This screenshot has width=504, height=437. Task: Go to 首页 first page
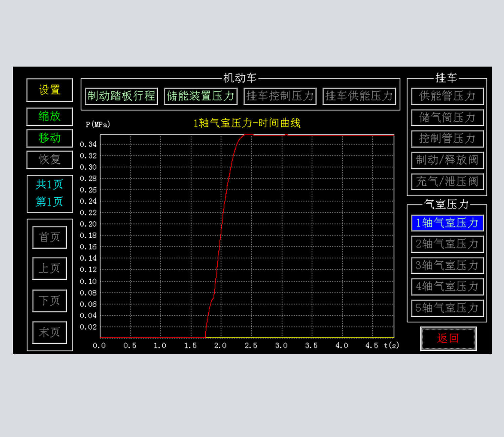(50, 237)
